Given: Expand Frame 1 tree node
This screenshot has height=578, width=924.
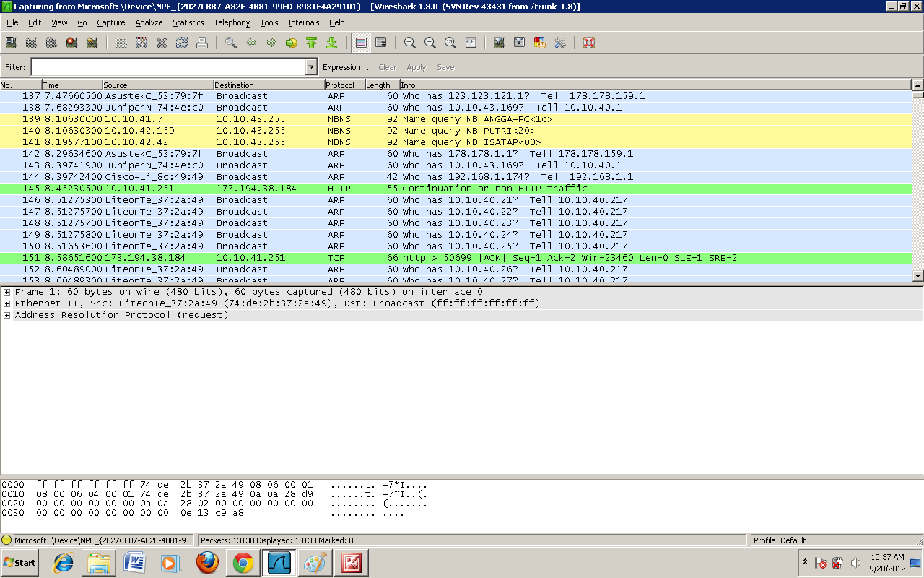Looking at the screenshot, I should point(7,292).
